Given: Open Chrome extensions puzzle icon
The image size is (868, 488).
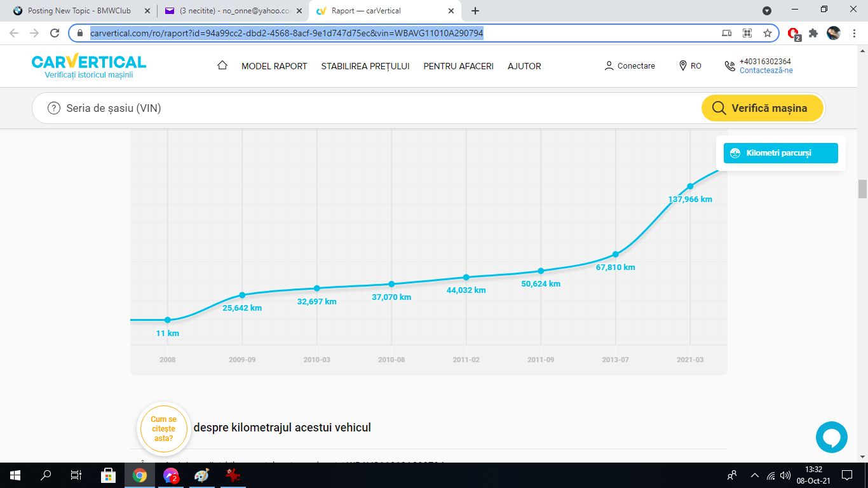Looking at the screenshot, I should 813,33.
